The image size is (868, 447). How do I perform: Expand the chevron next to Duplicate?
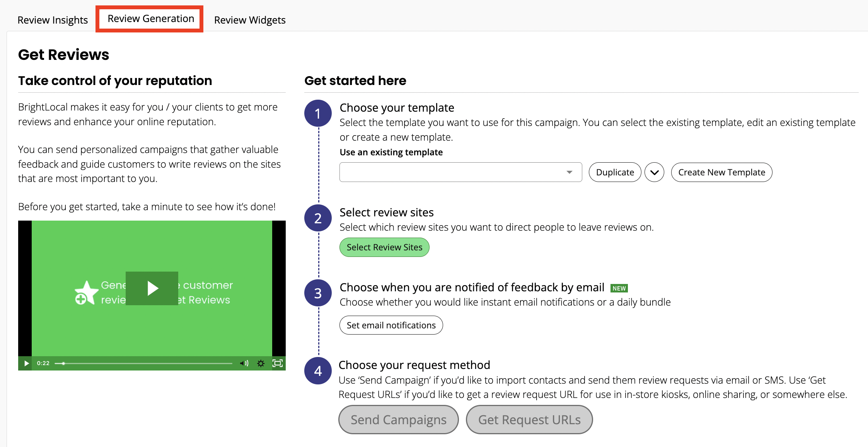tap(654, 172)
